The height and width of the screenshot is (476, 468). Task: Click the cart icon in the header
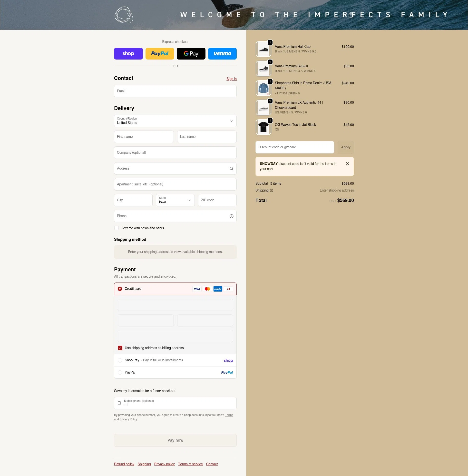click(x=351, y=15)
